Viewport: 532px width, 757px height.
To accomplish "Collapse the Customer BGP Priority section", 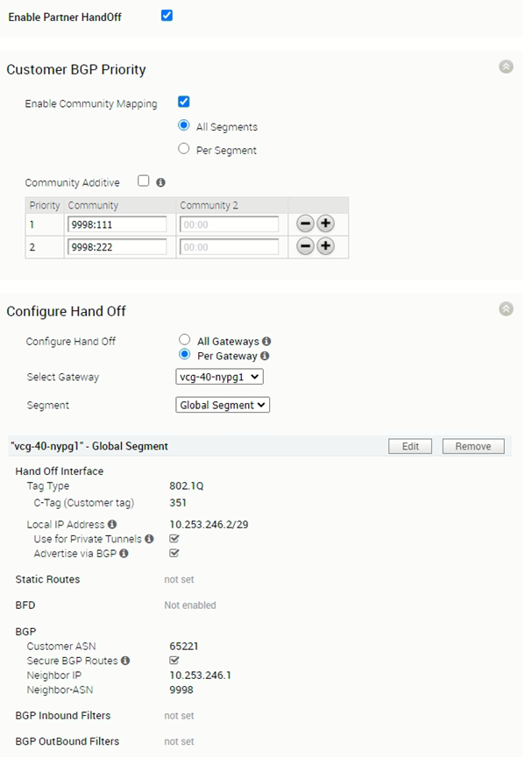I will coord(506,67).
